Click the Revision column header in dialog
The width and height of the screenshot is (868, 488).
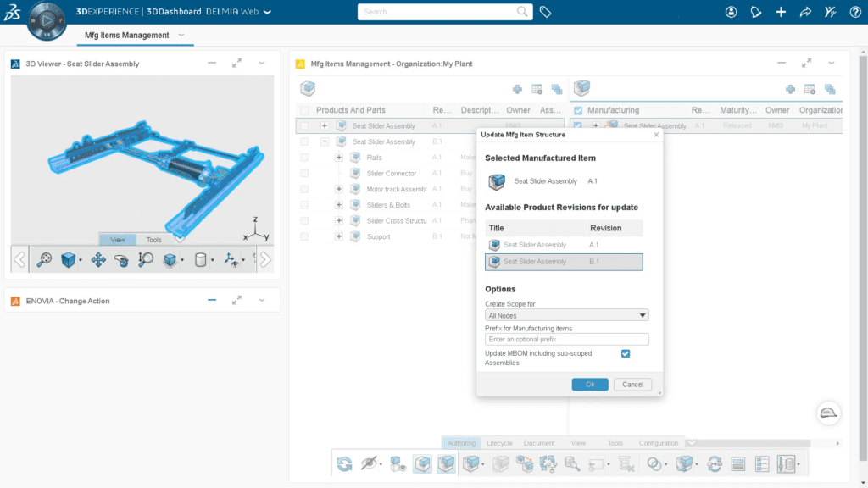click(615, 228)
